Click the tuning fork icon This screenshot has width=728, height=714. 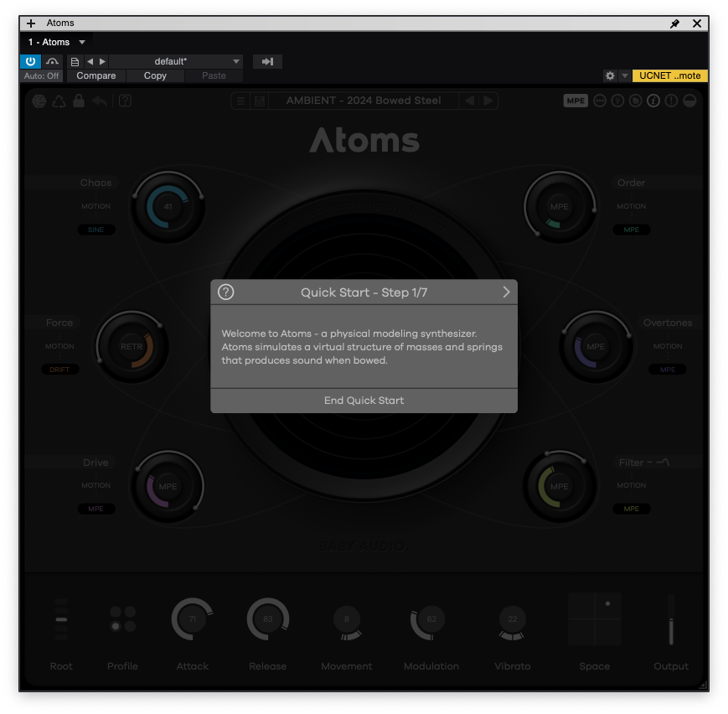617,101
